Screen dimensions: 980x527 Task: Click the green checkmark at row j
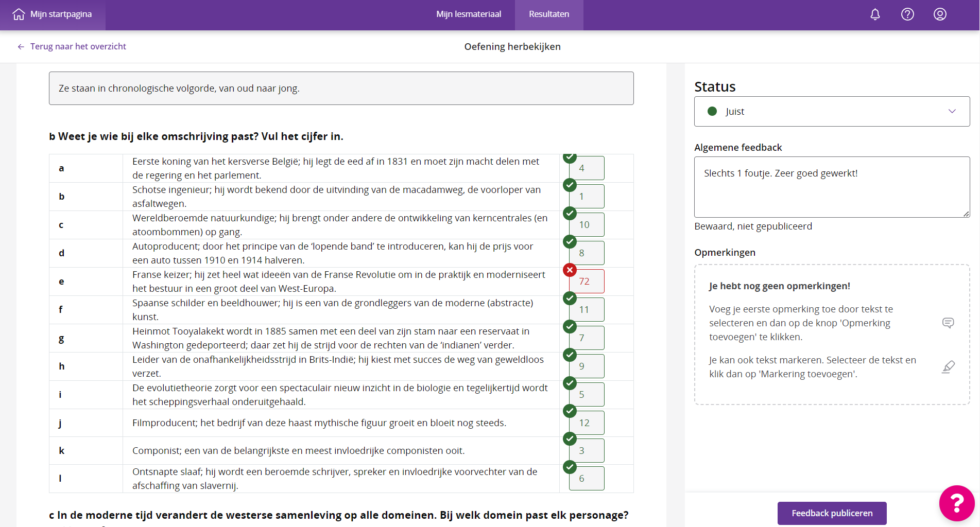(570, 411)
